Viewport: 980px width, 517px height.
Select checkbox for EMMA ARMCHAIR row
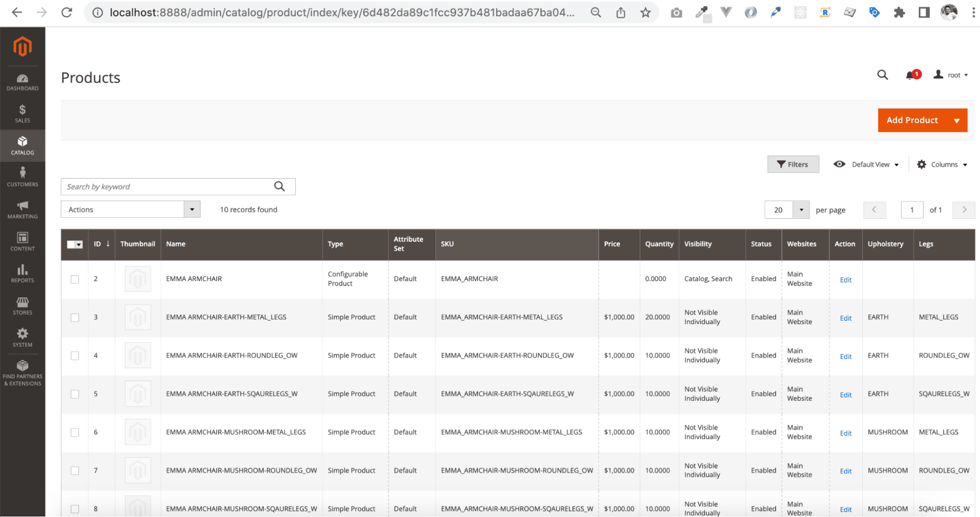click(x=75, y=279)
